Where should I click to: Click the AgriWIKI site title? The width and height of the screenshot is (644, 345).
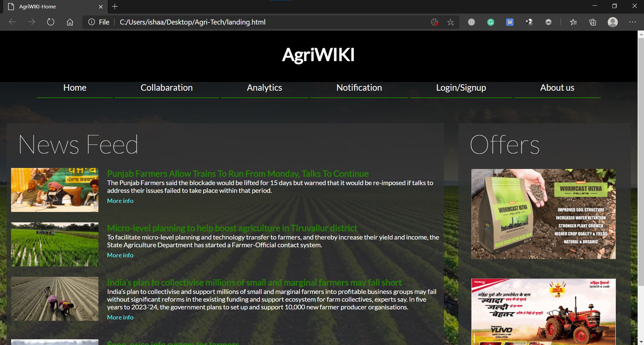[318, 55]
